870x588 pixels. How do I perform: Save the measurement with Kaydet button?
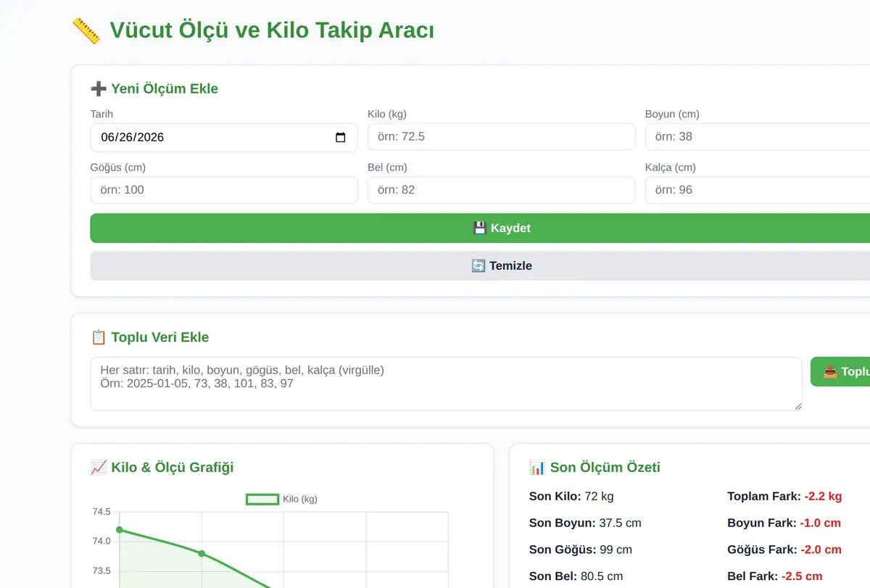tap(480, 228)
